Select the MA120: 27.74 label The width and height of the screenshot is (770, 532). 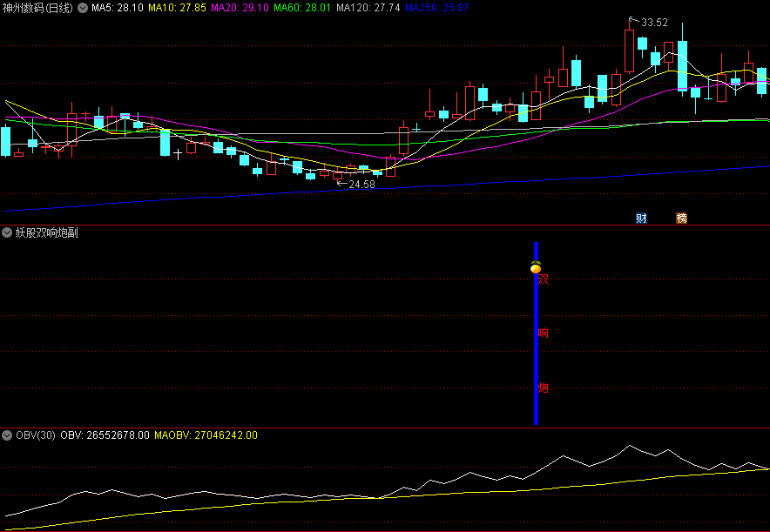[x=368, y=8]
